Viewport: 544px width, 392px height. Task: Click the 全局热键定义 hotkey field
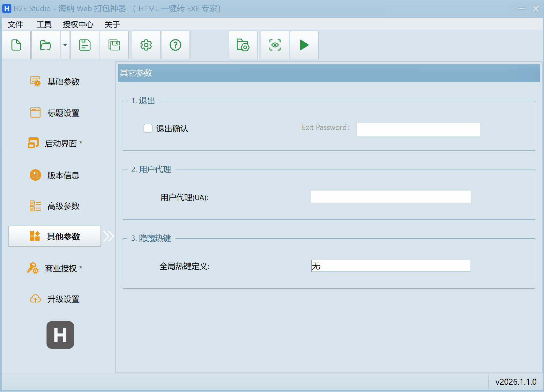[x=391, y=266]
